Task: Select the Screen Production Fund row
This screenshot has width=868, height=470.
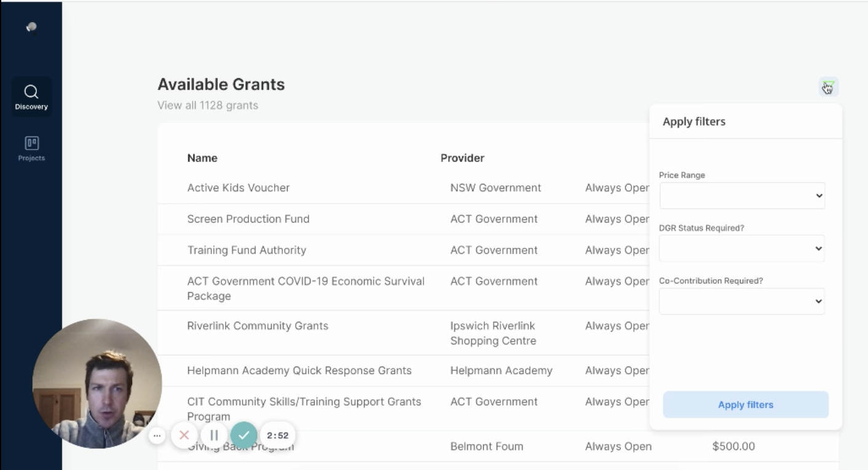Action: [x=248, y=219]
